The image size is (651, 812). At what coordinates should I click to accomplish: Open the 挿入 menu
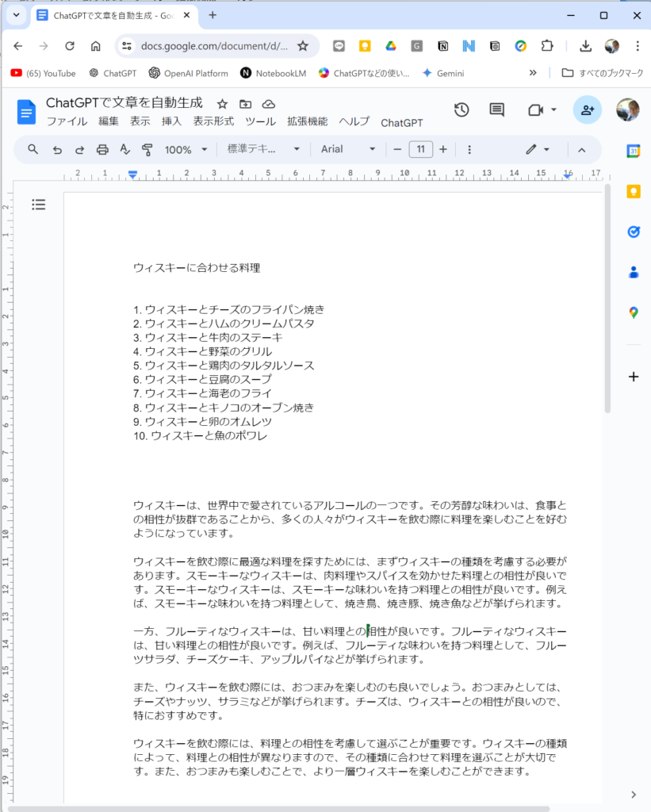(x=171, y=122)
